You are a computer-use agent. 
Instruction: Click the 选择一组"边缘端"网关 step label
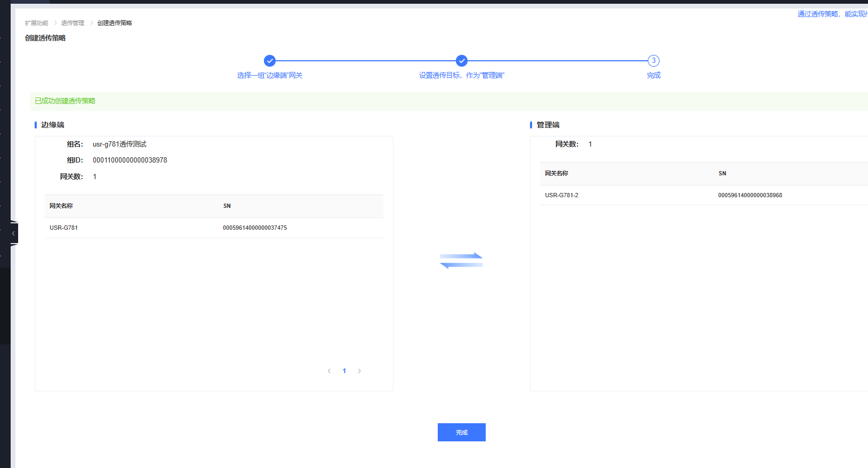pyautogui.click(x=270, y=75)
